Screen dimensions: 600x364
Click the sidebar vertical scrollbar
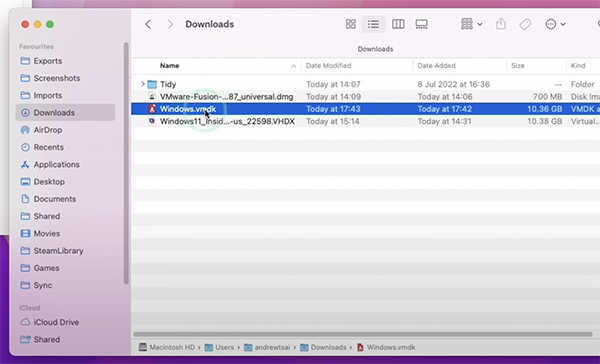126,163
